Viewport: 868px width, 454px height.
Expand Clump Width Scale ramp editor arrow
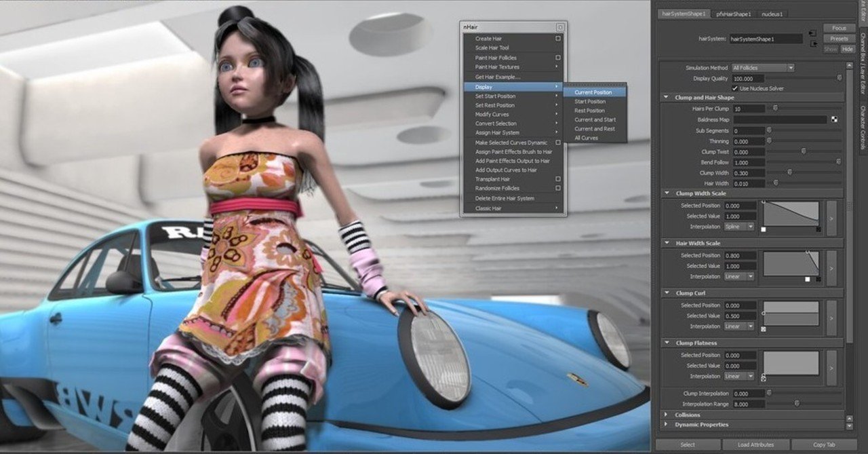click(831, 218)
